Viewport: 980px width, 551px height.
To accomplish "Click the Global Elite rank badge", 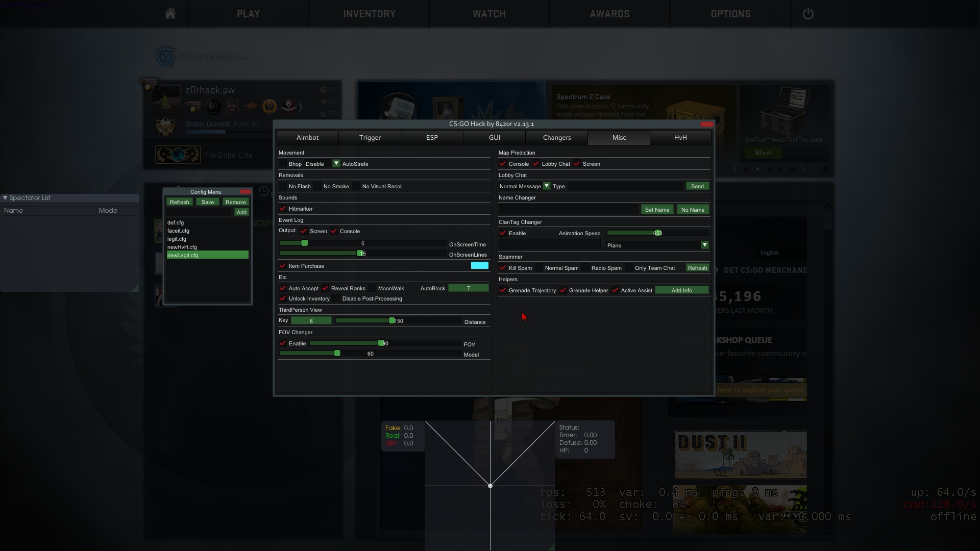I will (178, 155).
